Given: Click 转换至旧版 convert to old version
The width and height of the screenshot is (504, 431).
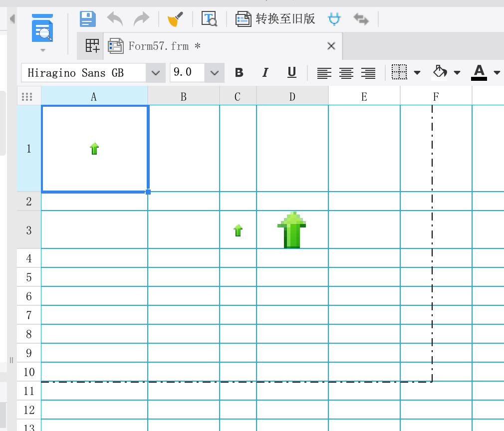Looking at the screenshot, I should [x=275, y=19].
